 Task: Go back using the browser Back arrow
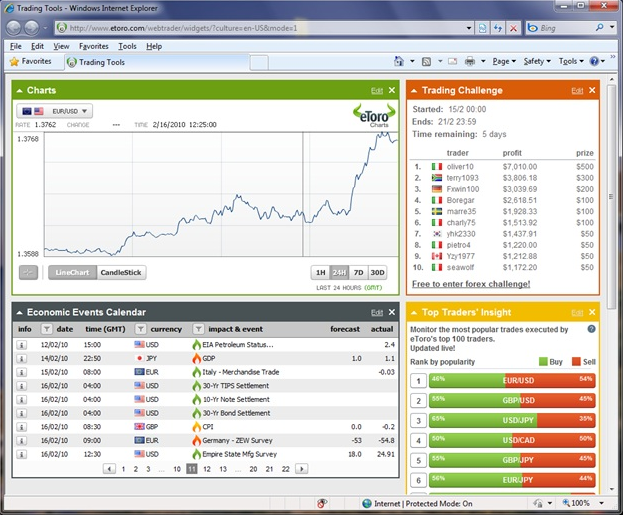[14, 28]
